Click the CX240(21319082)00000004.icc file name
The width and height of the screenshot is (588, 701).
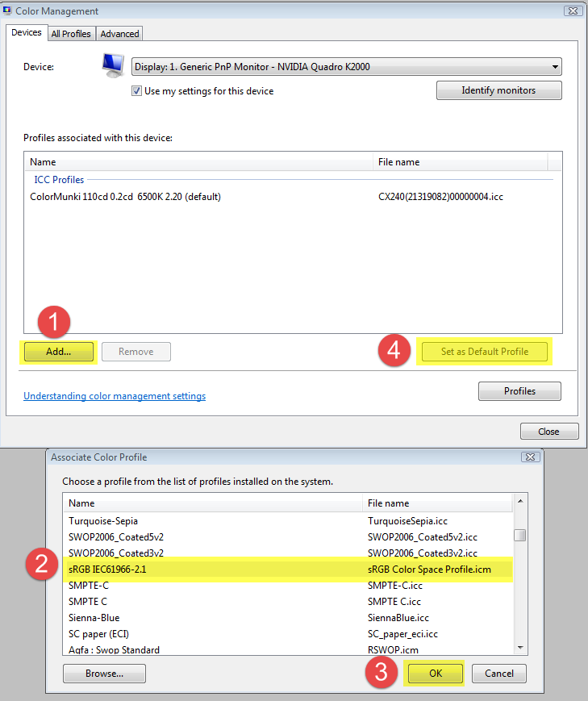[440, 197]
